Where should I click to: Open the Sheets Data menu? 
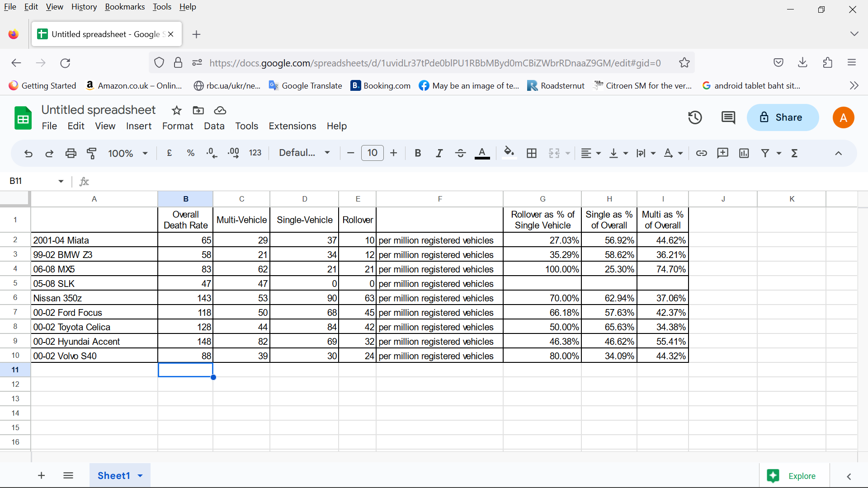[x=214, y=126]
